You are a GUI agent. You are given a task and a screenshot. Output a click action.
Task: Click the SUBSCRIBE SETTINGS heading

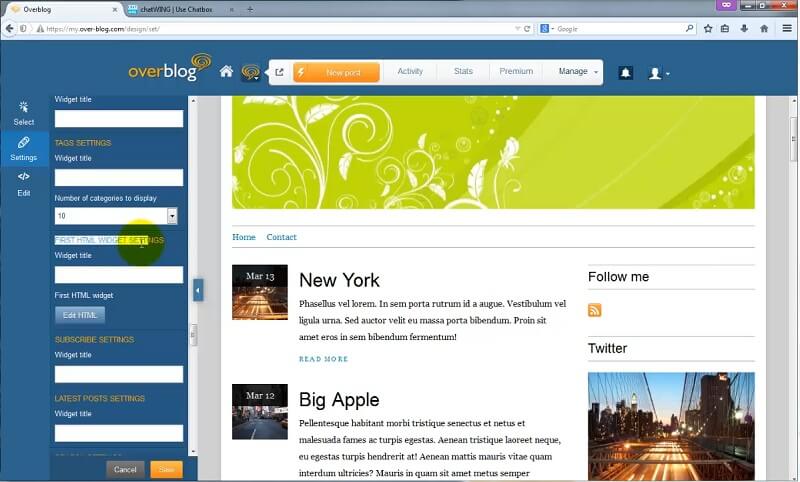tap(94, 340)
